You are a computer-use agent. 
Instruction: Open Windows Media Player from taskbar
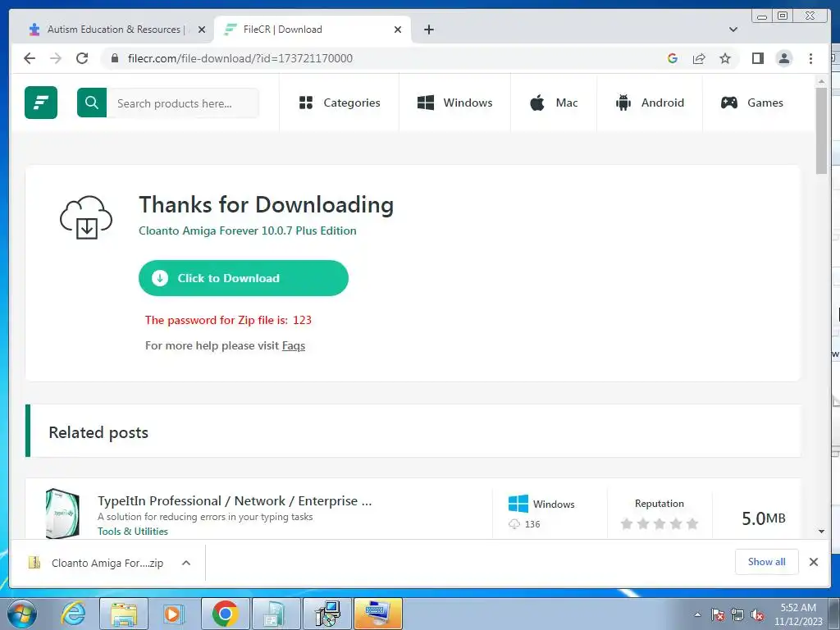[x=173, y=614]
